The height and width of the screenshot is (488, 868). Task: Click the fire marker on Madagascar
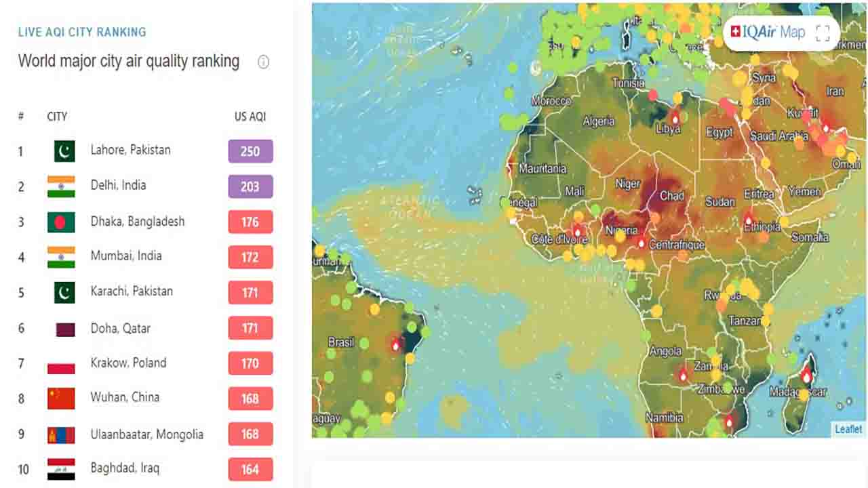(x=806, y=375)
